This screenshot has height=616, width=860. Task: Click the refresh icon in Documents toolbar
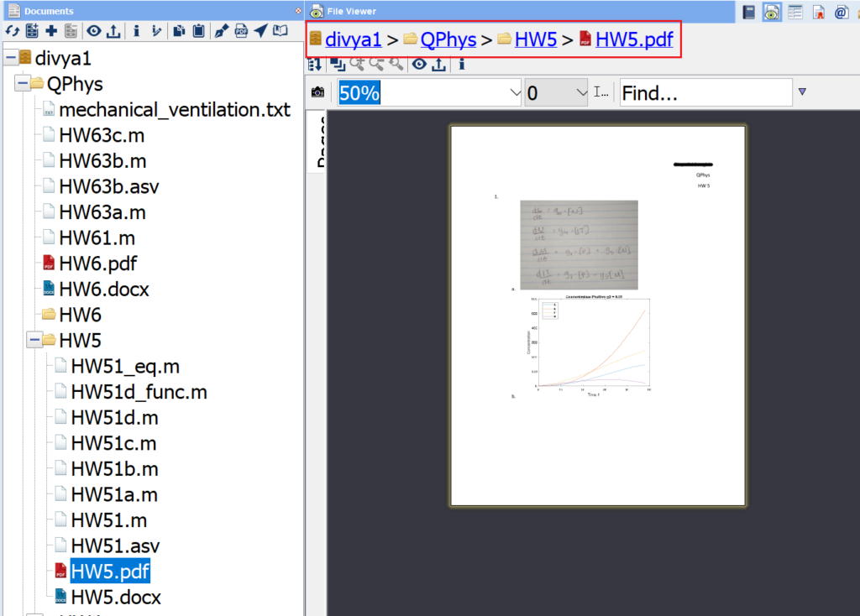(12, 32)
